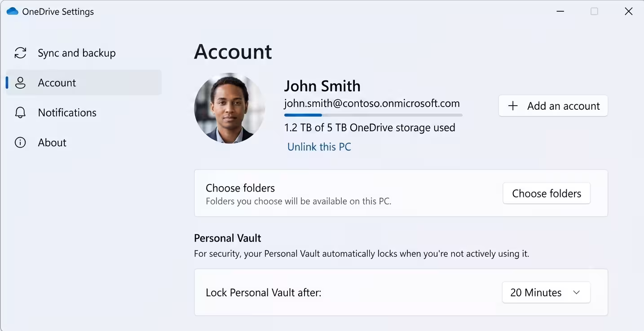Click the Choose folders button
The width and height of the screenshot is (644, 331).
click(x=547, y=193)
